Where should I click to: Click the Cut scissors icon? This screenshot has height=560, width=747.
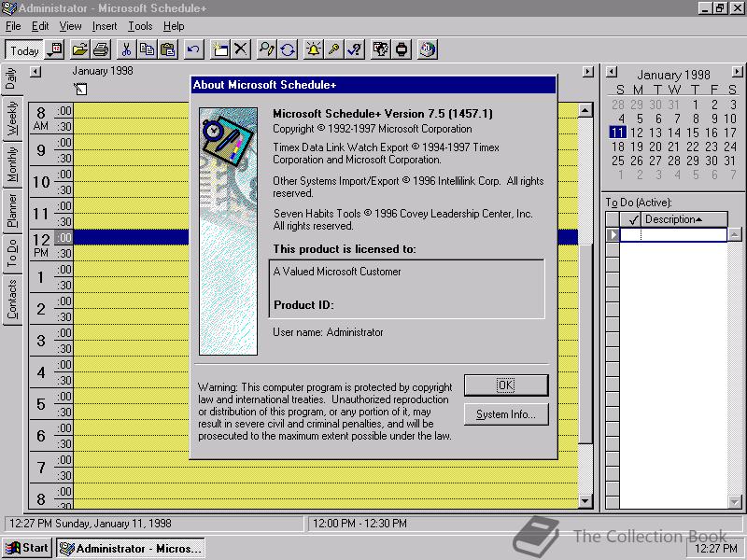[x=126, y=50]
